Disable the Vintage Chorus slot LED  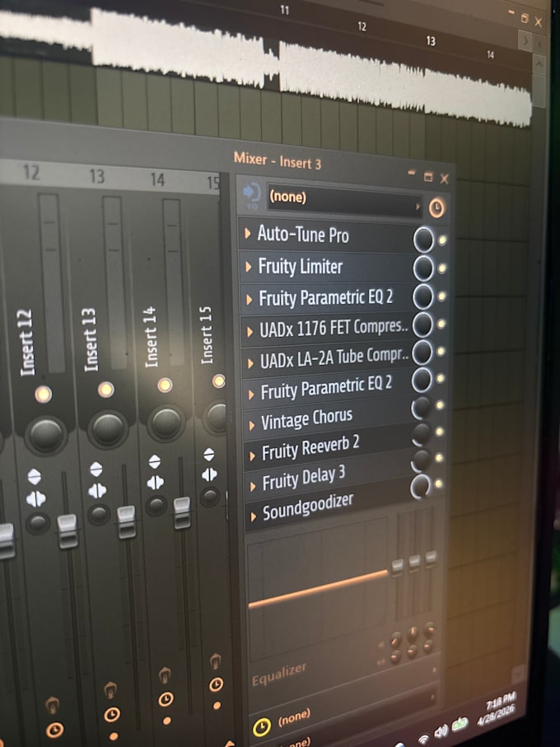coord(440,405)
